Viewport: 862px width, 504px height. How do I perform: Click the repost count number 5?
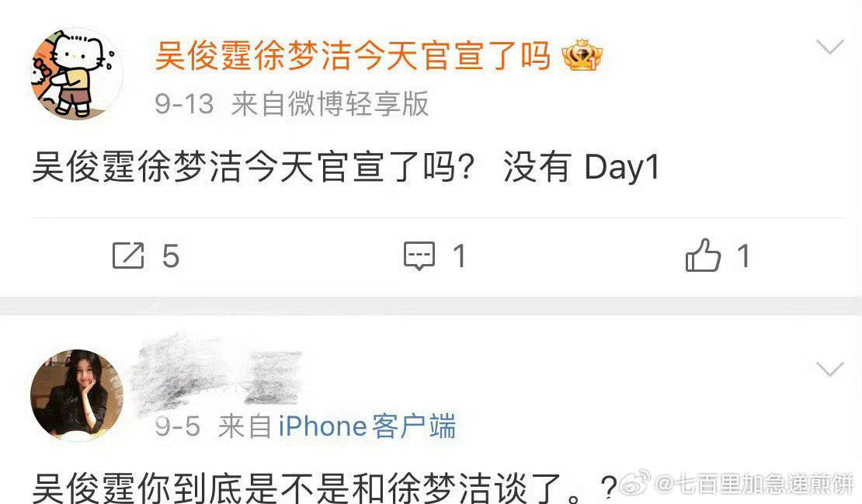[x=171, y=256]
